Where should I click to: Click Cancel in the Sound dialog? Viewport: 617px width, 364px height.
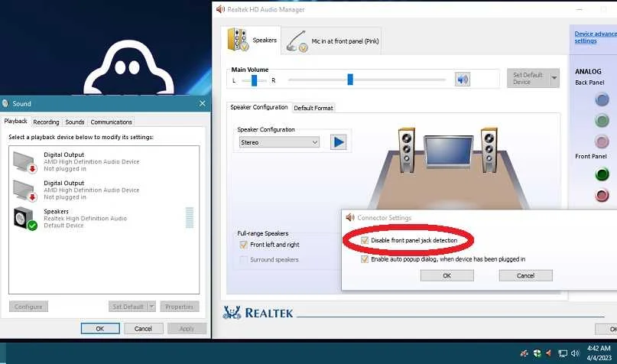(143, 329)
